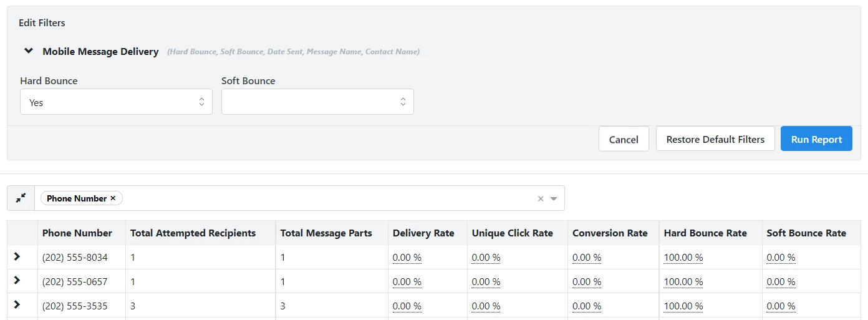Viewport: 868px width, 320px height.
Task: Clear all groupings with the x icon
Action: pos(541,198)
